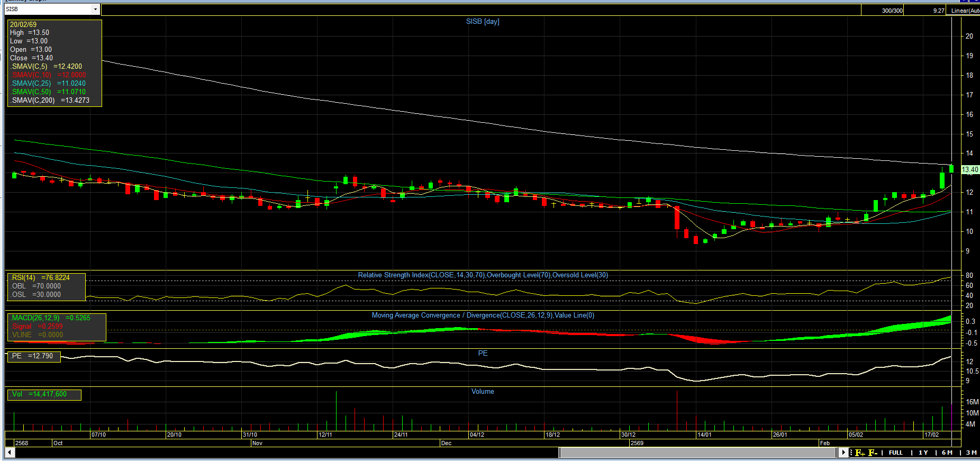The width and height of the screenshot is (980, 461).
Task: Click the 05/02 date axis marker
Action: coord(856,435)
